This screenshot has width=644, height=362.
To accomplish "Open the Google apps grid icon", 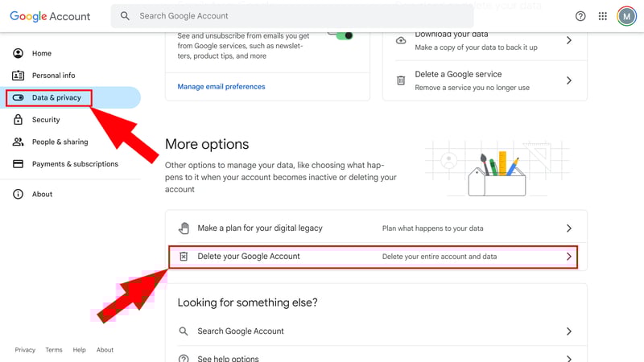I will tap(602, 16).
